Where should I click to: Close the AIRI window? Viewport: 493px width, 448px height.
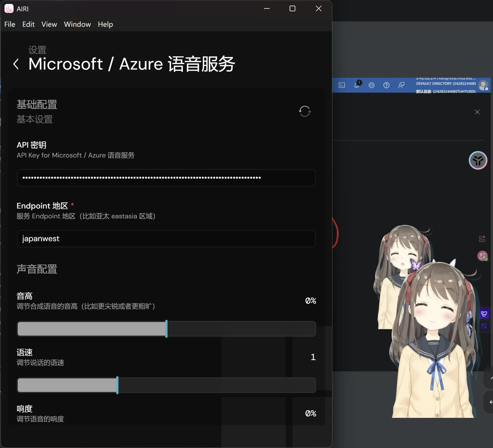click(x=319, y=9)
